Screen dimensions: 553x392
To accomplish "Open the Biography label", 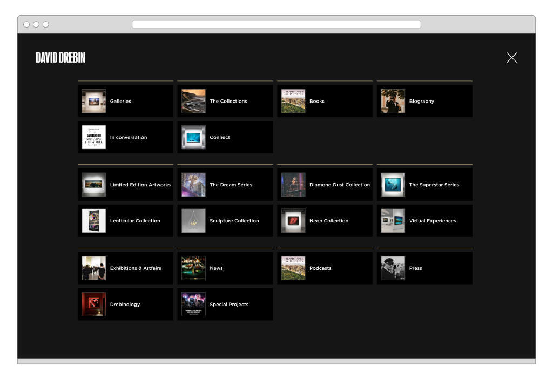I will tap(421, 101).
